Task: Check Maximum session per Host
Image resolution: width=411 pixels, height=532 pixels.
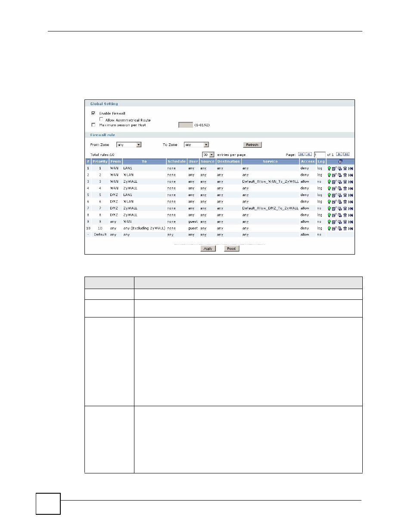Action: click(x=93, y=125)
